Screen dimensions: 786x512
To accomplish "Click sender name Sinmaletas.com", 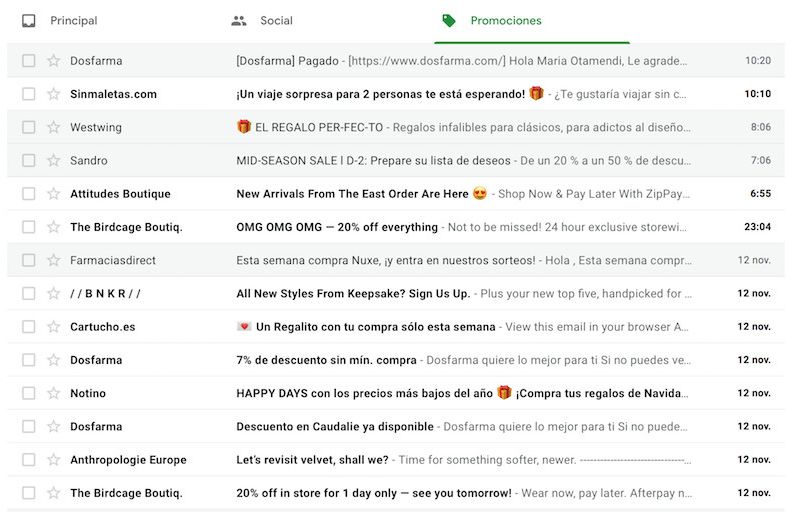I will 113,94.
